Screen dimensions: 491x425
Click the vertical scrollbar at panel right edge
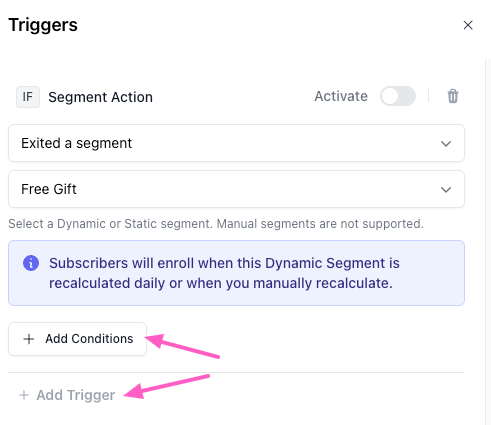(x=488, y=242)
